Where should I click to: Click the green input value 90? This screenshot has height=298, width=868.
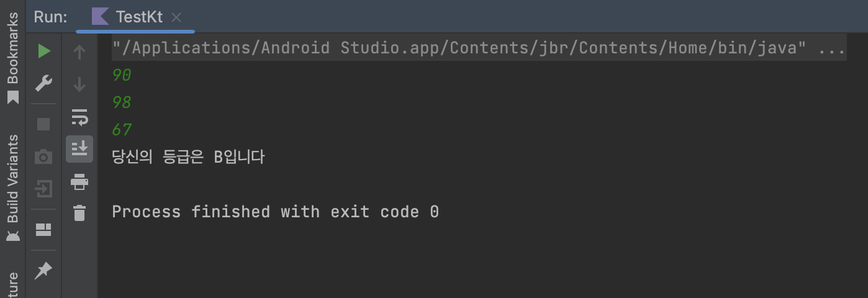pos(122,75)
